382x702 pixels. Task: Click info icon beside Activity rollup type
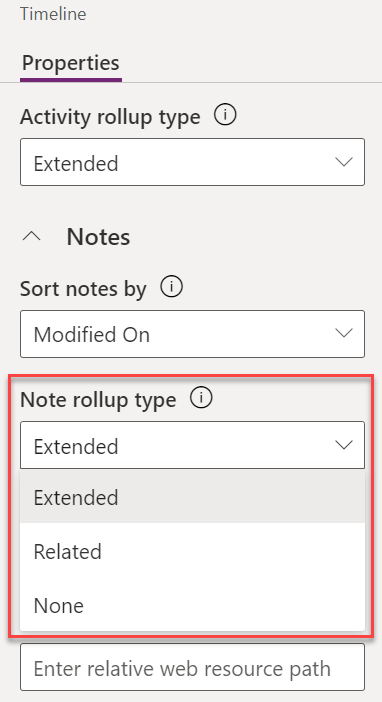(x=225, y=116)
